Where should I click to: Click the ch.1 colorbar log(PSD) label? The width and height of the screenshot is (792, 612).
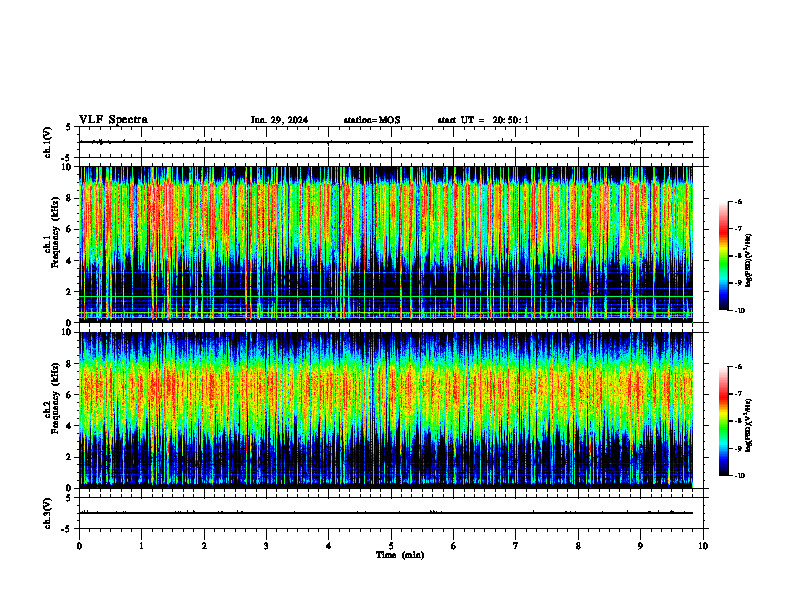tap(749, 261)
